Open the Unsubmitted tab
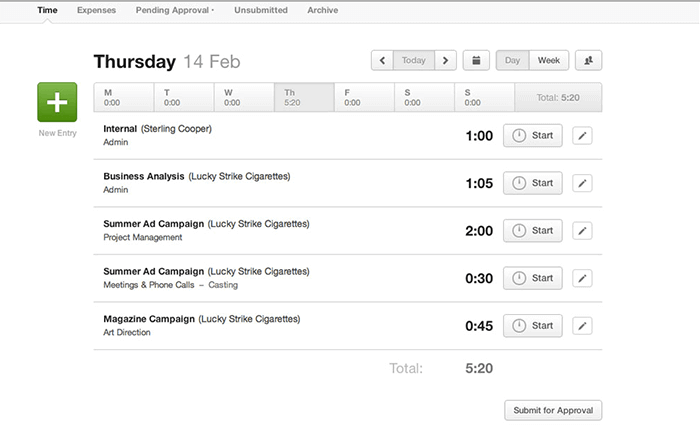Screen dimensions: 700x436 tap(261, 10)
